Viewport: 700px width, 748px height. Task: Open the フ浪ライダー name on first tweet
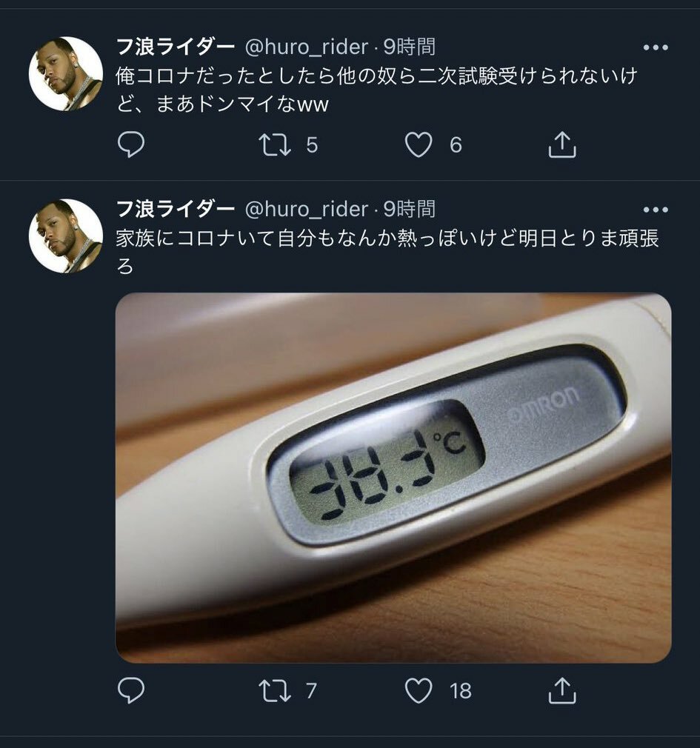coord(176,47)
